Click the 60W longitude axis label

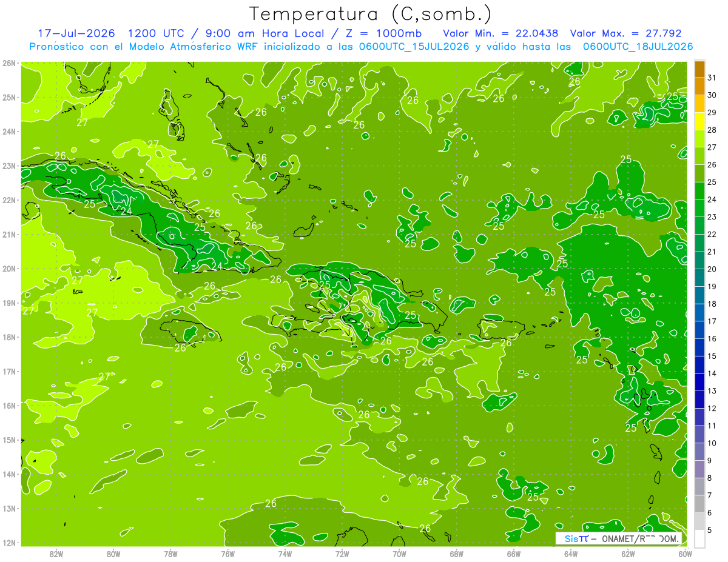686,553
